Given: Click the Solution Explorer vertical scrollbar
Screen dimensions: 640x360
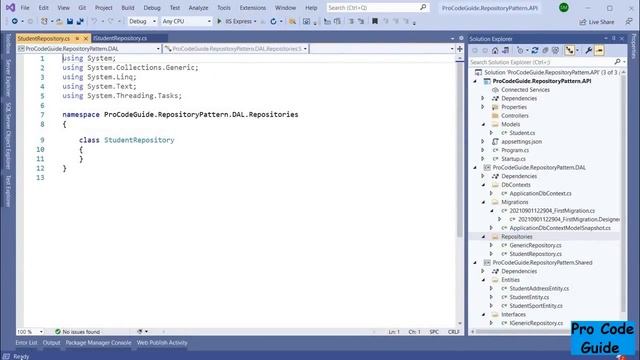Looking at the screenshot, I should point(623,194).
